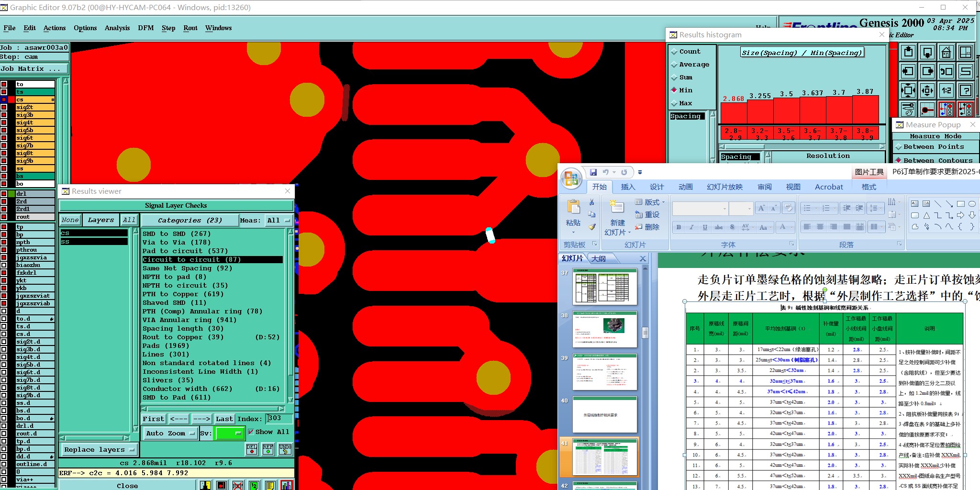Click the ---> next result button

pos(201,419)
